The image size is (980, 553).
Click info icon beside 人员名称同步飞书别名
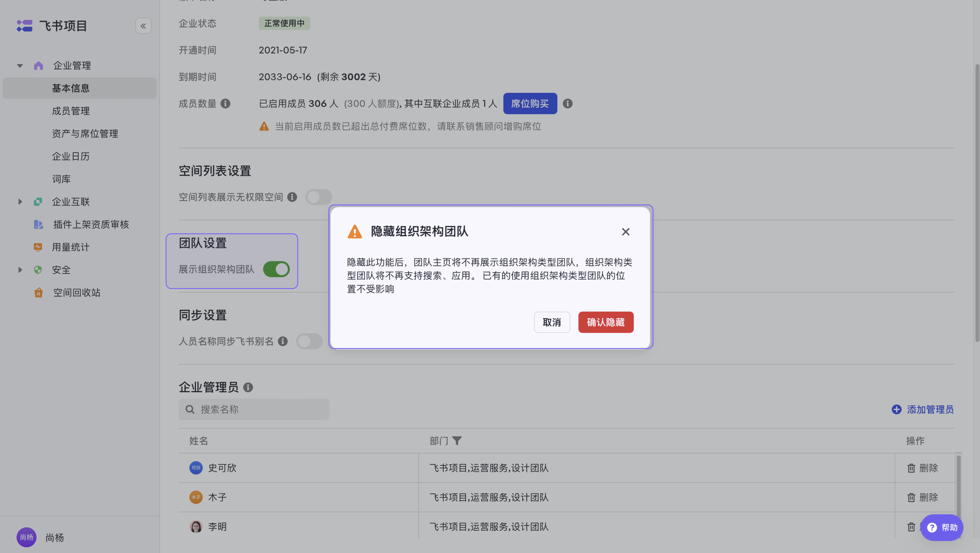coord(282,341)
